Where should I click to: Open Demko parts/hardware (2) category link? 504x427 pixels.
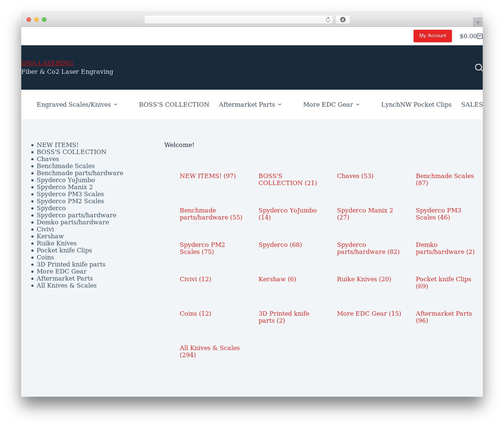[x=445, y=248]
